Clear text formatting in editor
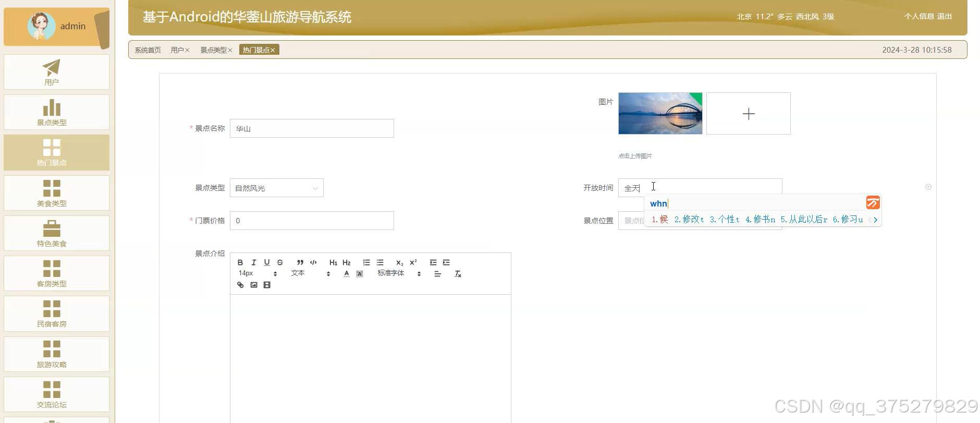980x423 pixels. [x=458, y=274]
